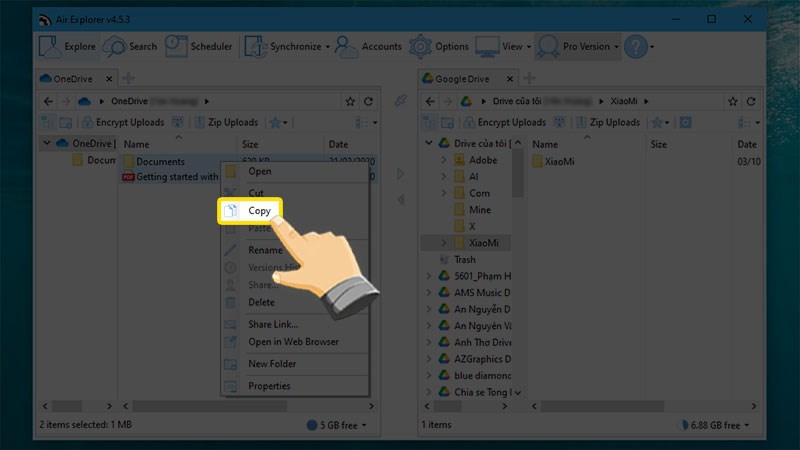800x450 pixels.
Task: Click the Help question mark icon
Action: tap(636, 46)
